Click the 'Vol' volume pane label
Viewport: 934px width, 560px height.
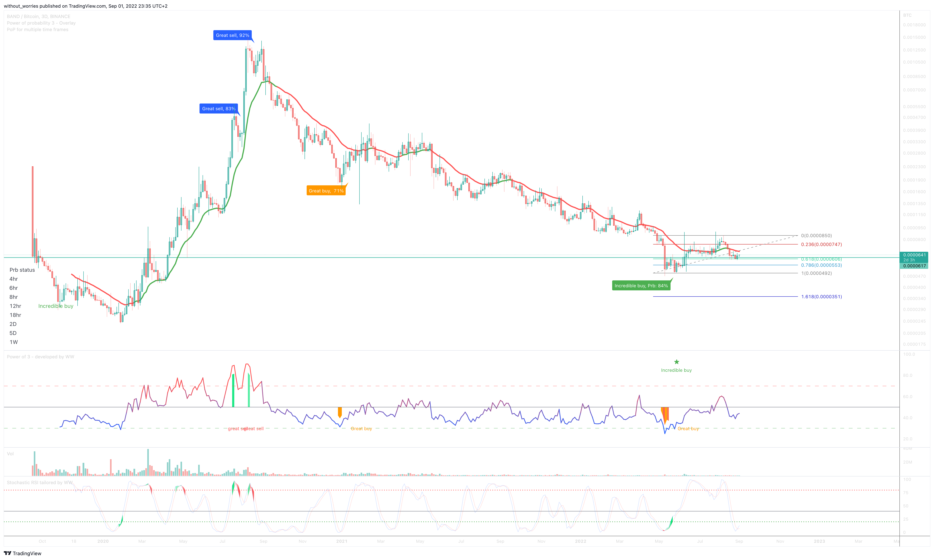click(x=10, y=454)
